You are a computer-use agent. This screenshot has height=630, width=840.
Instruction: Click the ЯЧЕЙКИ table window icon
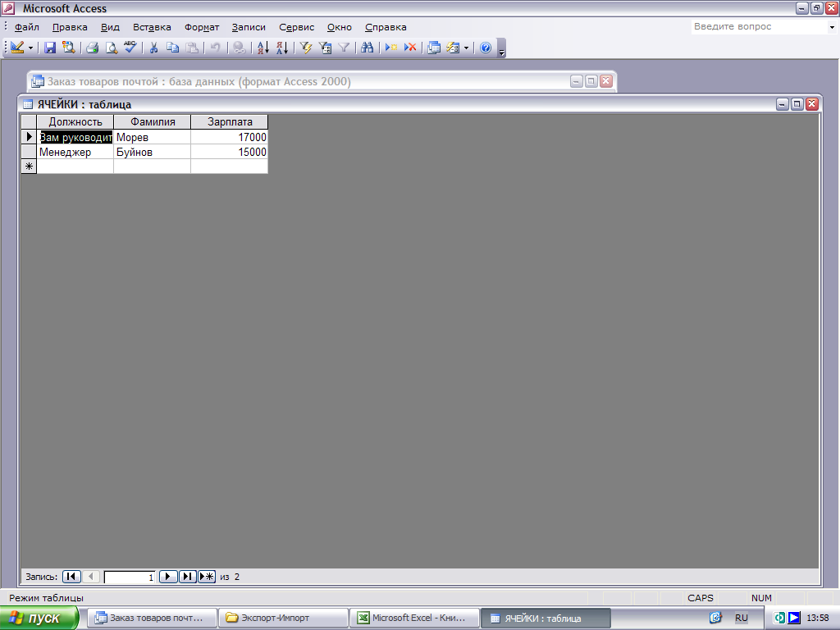[28, 104]
